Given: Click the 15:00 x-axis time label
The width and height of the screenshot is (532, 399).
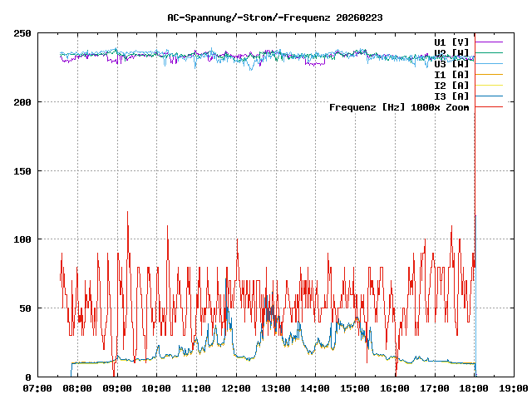Looking at the screenshot, I should [x=355, y=388].
